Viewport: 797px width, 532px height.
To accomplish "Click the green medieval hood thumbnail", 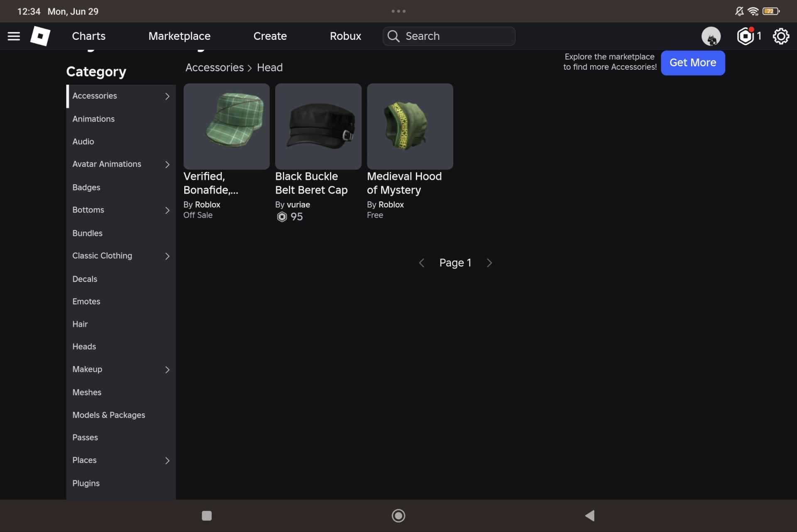I will (410, 126).
